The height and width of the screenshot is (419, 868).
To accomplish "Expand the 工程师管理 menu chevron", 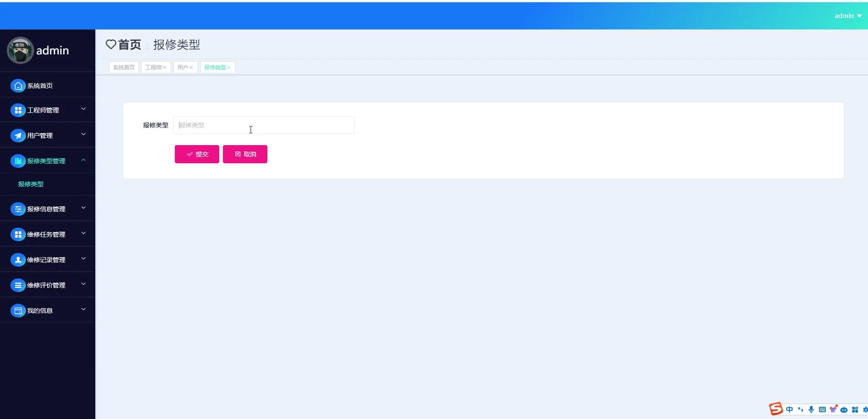I will pyautogui.click(x=84, y=109).
